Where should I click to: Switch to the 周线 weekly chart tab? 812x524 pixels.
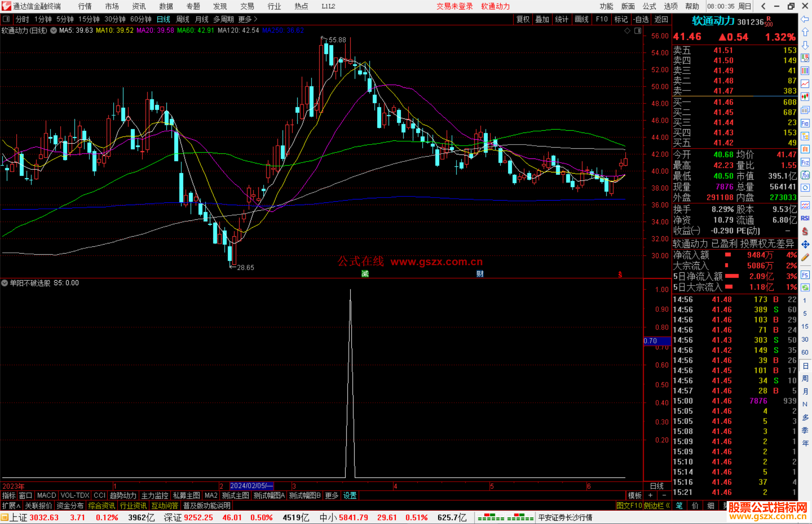pos(183,19)
